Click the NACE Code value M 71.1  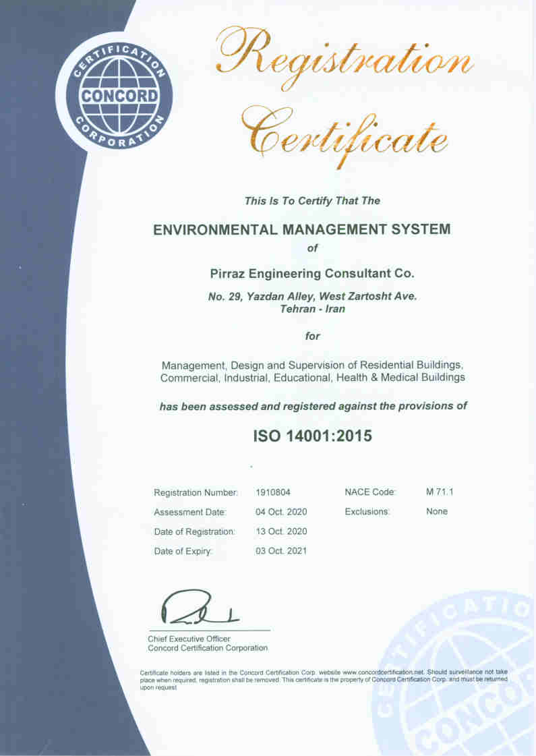tap(440, 492)
